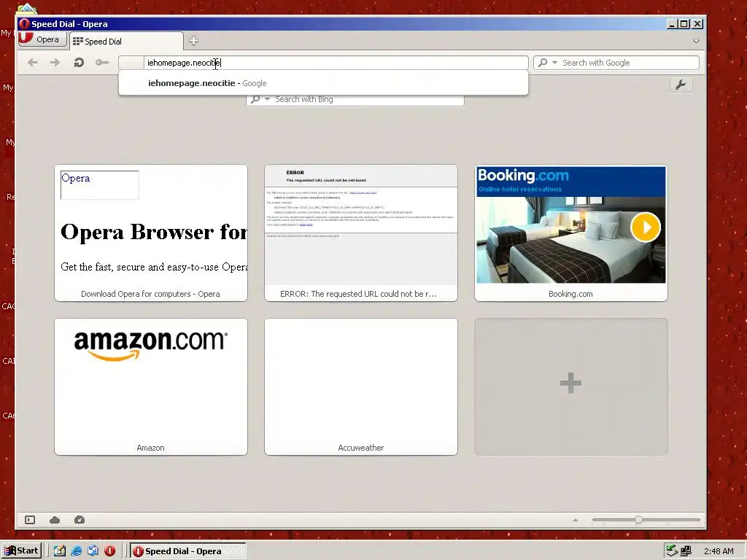This screenshot has width=747, height=560.
Task: Open a new tab with the plus icon
Action: tap(193, 41)
